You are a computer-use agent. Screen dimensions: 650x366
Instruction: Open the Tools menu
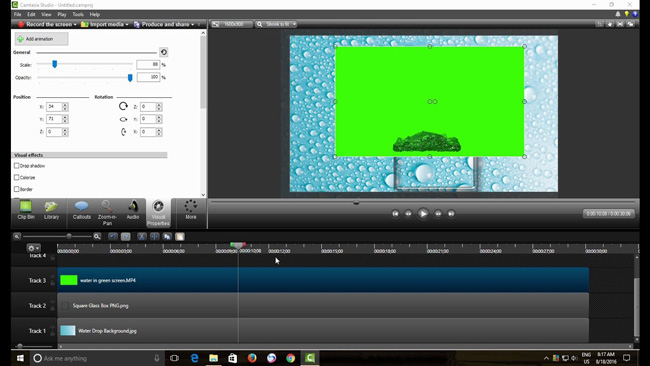click(78, 15)
